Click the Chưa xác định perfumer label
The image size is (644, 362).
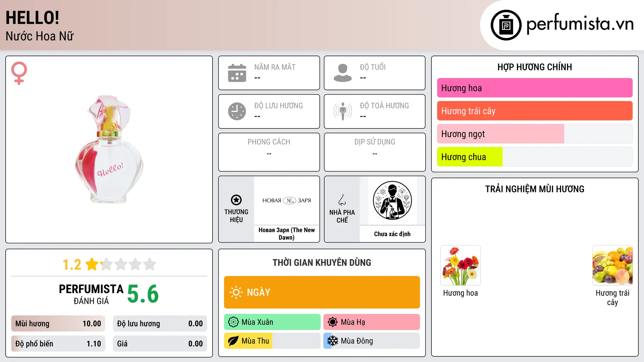tap(392, 234)
